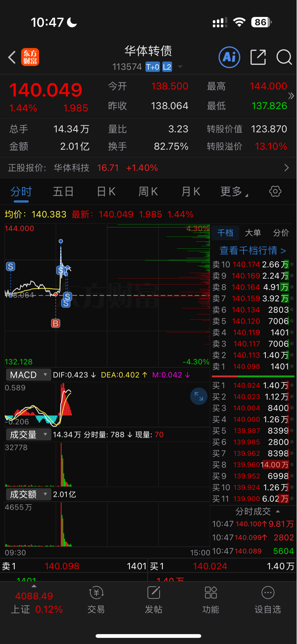Switch to the 周K tab

click(x=148, y=191)
